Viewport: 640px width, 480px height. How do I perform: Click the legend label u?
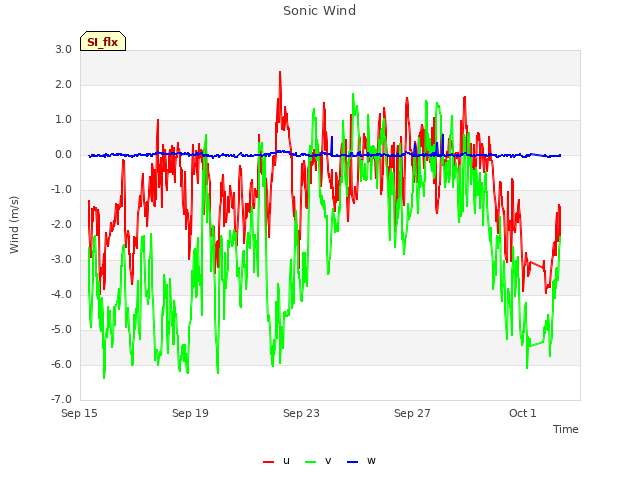tap(286, 461)
